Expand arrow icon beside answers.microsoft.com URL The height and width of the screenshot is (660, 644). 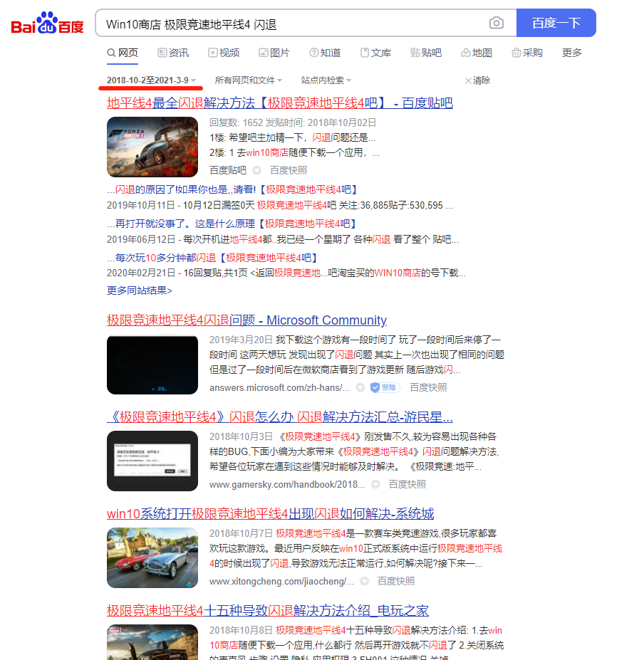tap(360, 387)
